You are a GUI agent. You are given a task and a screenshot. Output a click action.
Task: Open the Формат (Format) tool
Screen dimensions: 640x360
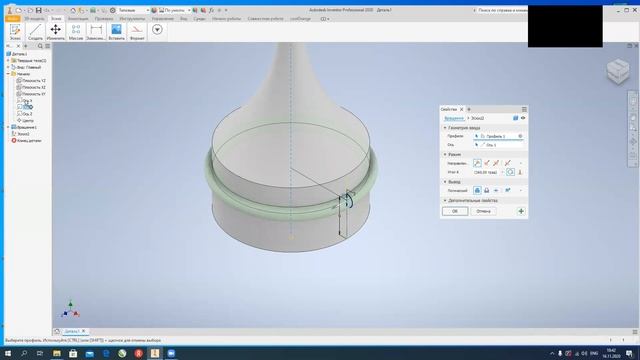pyautogui.click(x=137, y=31)
